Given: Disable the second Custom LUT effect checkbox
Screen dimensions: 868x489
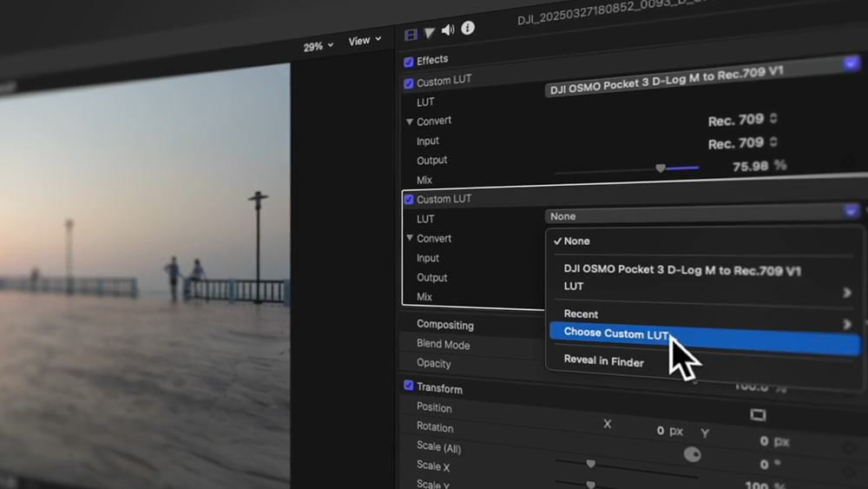Looking at the screenshot, I should click(409, 200).
